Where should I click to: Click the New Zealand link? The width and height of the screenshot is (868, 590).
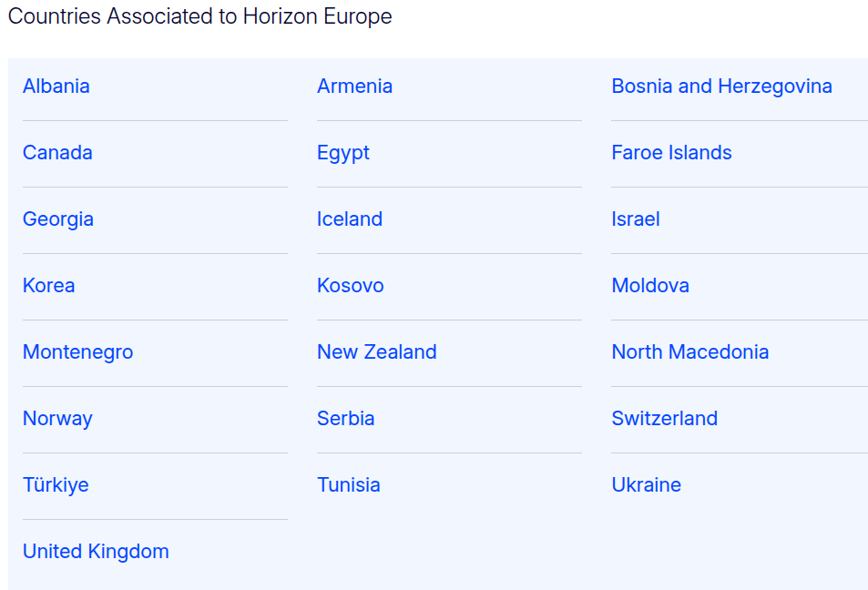coord(377,352)
